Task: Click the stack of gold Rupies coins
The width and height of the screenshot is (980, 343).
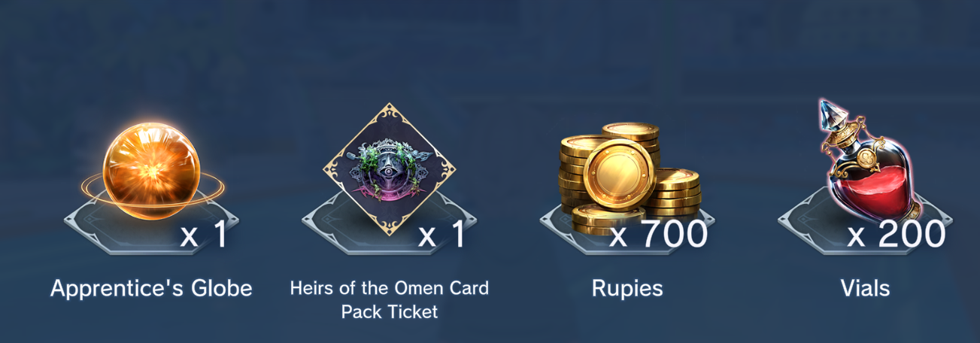Action: [x=629, y=178]
